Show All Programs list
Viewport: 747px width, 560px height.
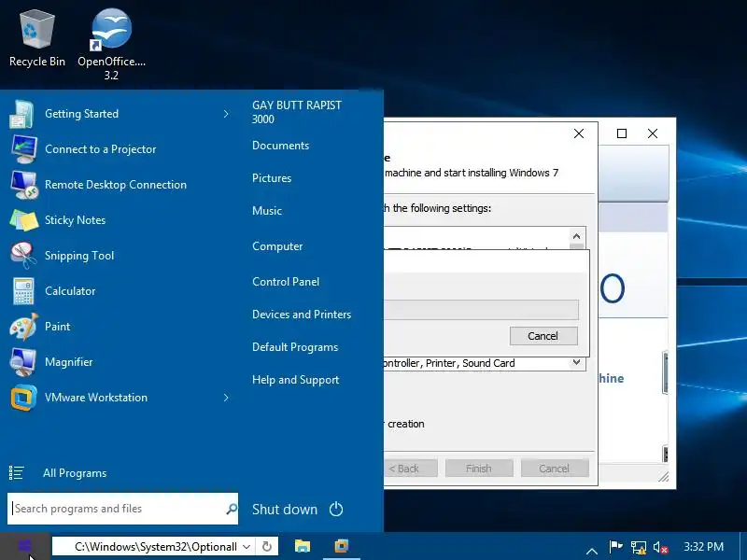point(75,473)
